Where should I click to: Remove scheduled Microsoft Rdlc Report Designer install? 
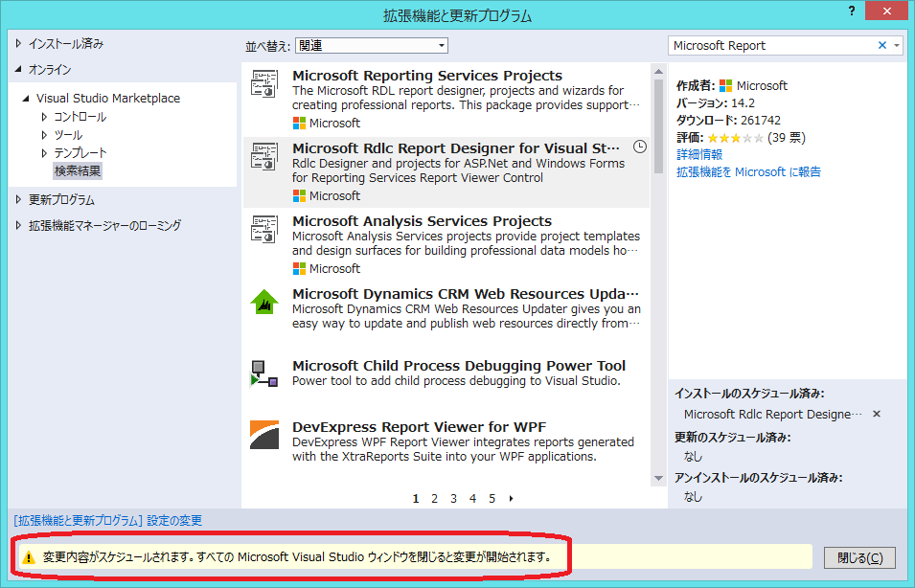[877, 414]
